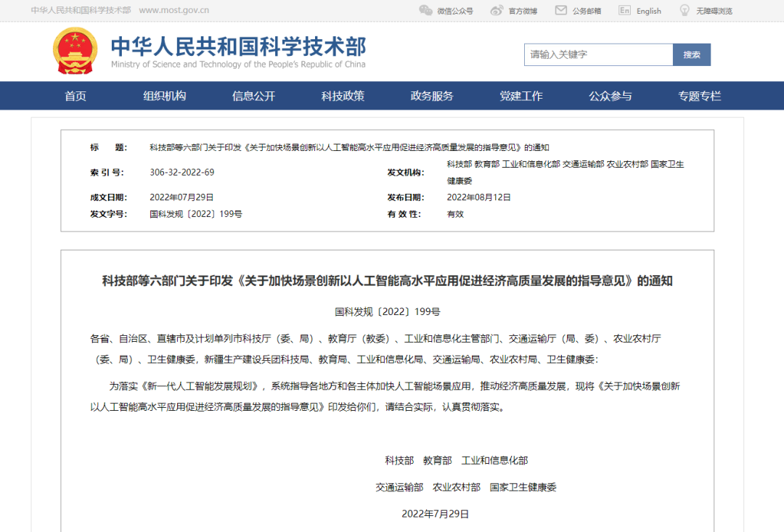Click the 官方微博 text link
The width and height of the screenshot is (784, 532).
523,11
